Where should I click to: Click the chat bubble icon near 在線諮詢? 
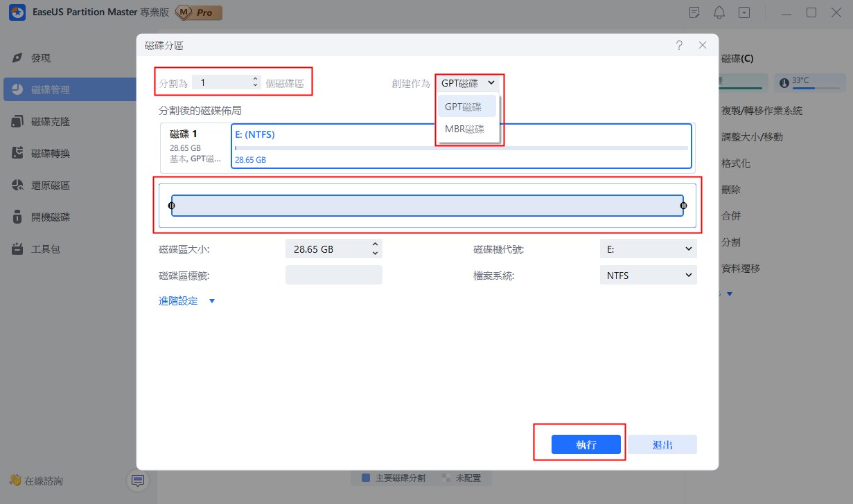(137, 480)
